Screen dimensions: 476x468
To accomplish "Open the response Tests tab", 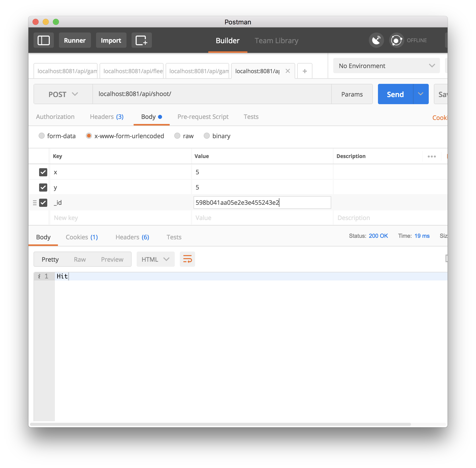I will pos(174,237).
